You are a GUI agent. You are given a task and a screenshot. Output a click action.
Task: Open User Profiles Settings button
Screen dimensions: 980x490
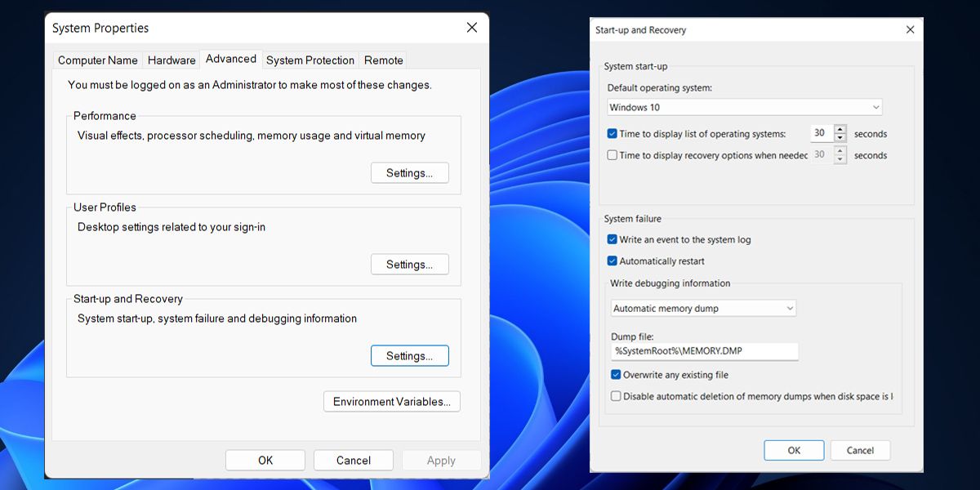[x=410, y=265]
